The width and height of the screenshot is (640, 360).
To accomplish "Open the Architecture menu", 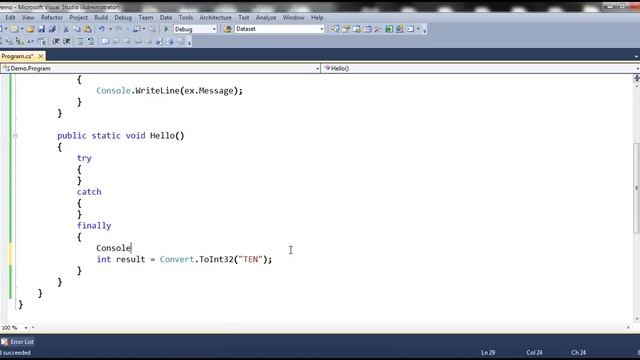I will 216,18.
